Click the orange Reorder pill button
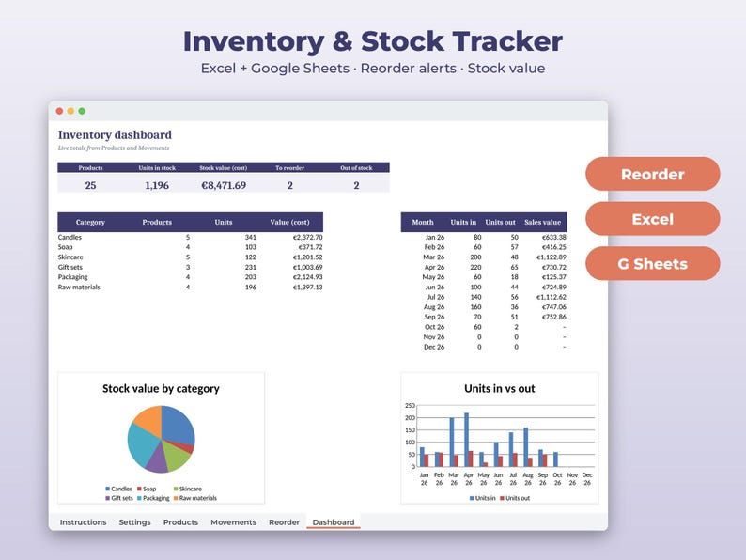The image size is (746, 560). coord(653,174)
